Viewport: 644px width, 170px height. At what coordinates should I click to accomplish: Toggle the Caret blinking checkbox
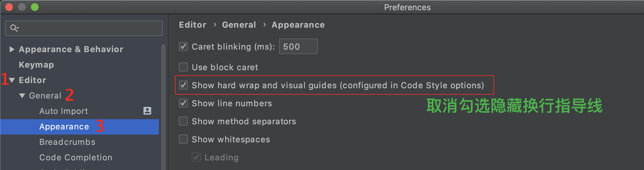tap(183, 46)
